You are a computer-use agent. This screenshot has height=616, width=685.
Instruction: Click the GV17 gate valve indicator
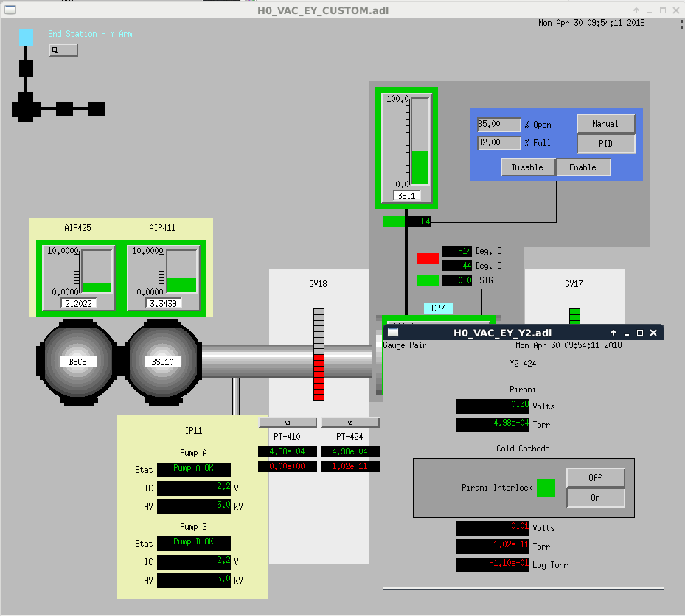tap(574, 316)
